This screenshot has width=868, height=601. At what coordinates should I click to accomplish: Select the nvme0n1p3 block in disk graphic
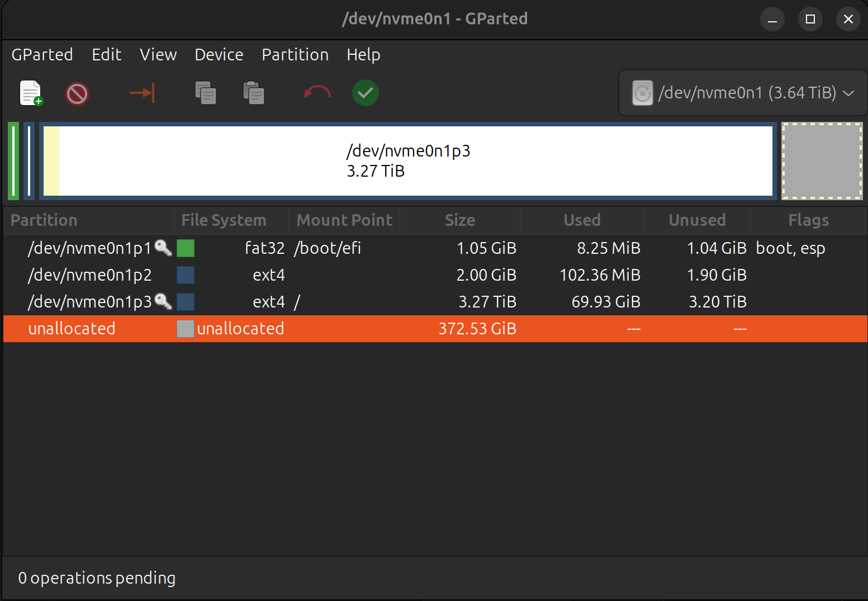[x=408, y=161]
